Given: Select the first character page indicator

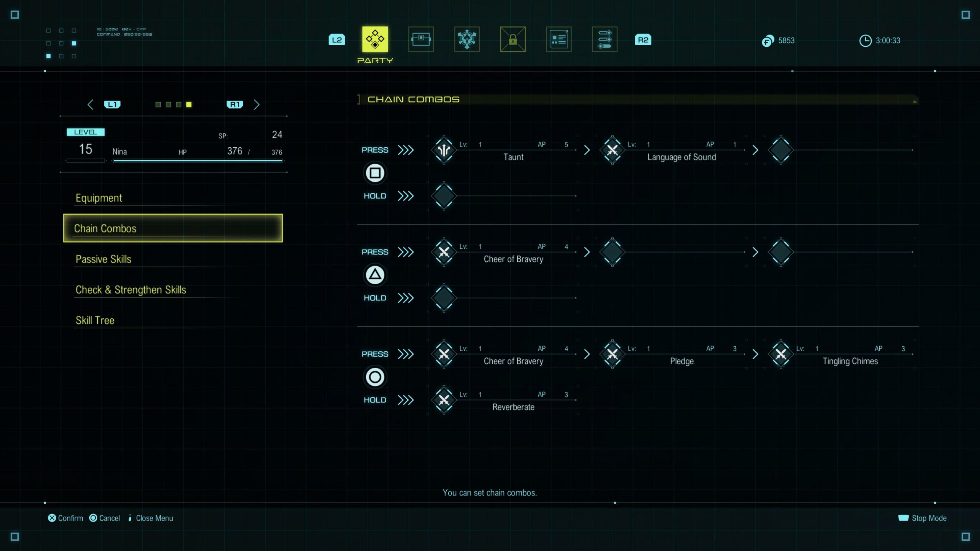Looking at the screenshot, I should tap(158, 104).
